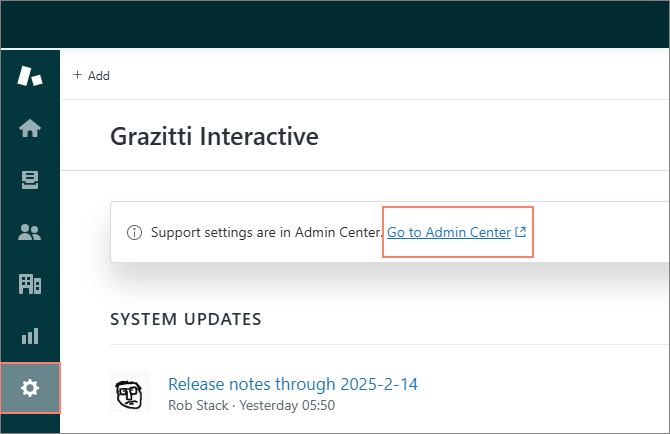Open the Home dashboard icon

[30, 128]
